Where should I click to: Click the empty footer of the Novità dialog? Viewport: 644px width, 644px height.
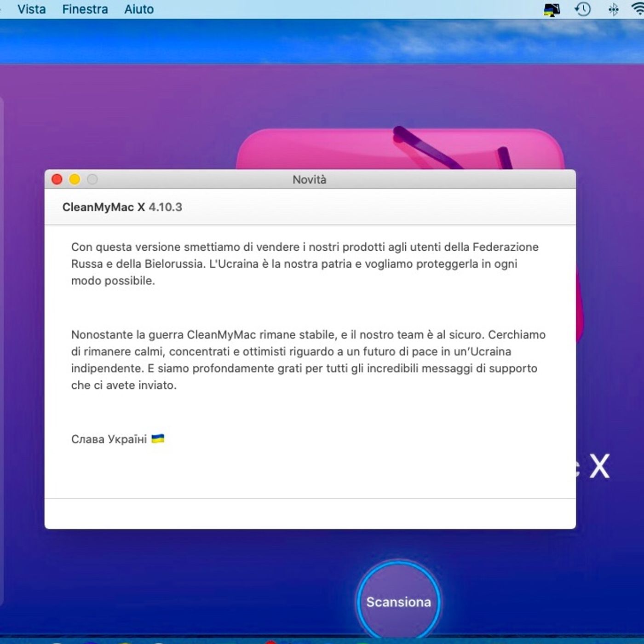click(310, 514)
